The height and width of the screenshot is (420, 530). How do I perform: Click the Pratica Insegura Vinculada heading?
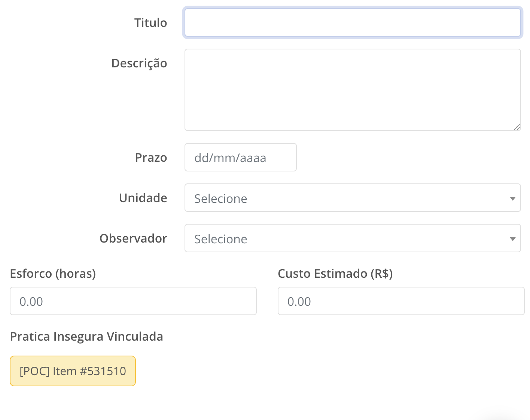(x=86, y=337)
